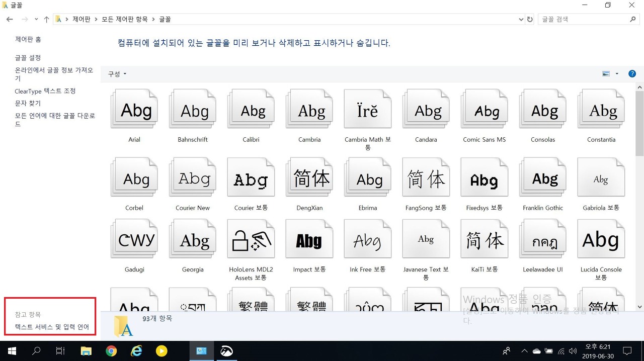This screenshot has height=361, width=644.
Task: Click the back navigation arrow
Action: point(10,20)
